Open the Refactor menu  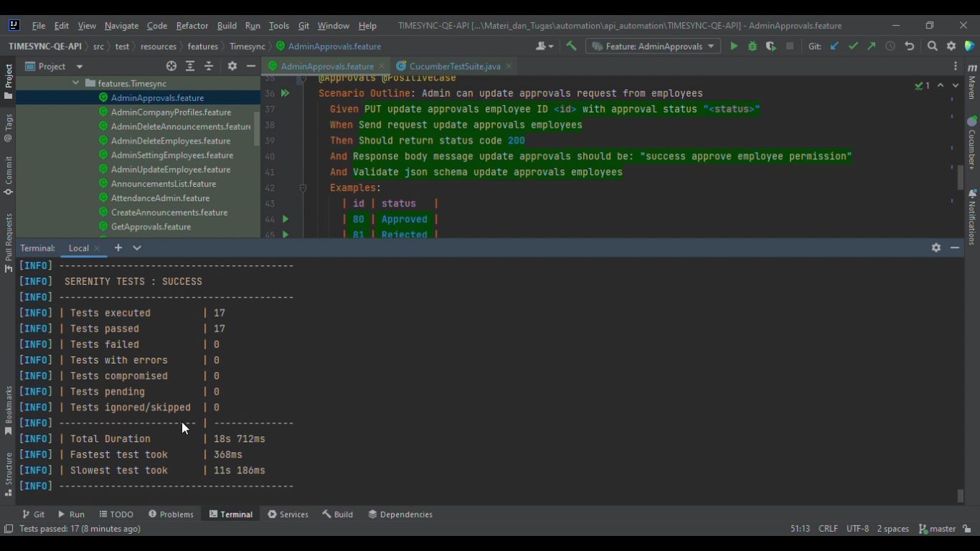click(x=192, y=25)
